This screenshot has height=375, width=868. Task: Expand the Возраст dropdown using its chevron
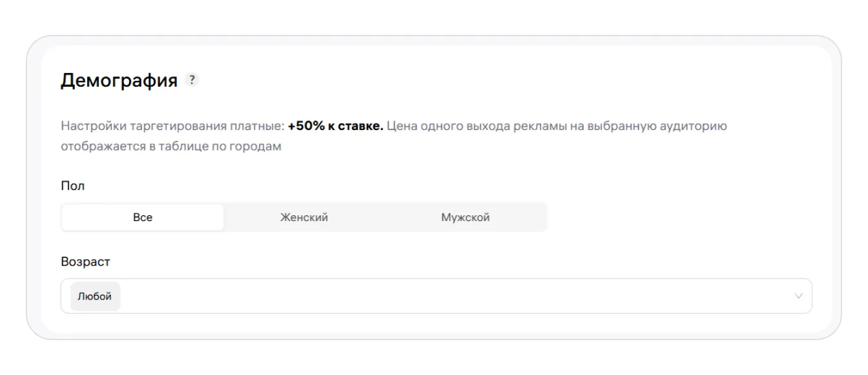(x=798, y=296)
